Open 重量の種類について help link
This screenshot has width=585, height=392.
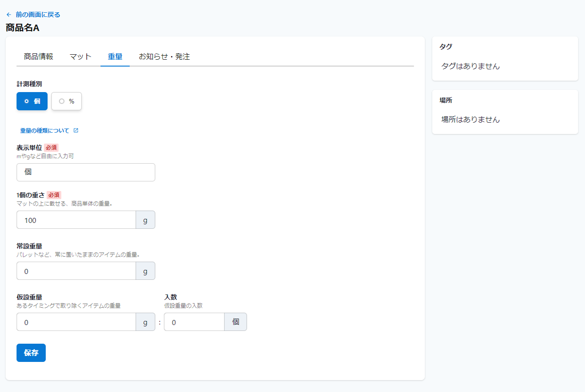point(45,130)
